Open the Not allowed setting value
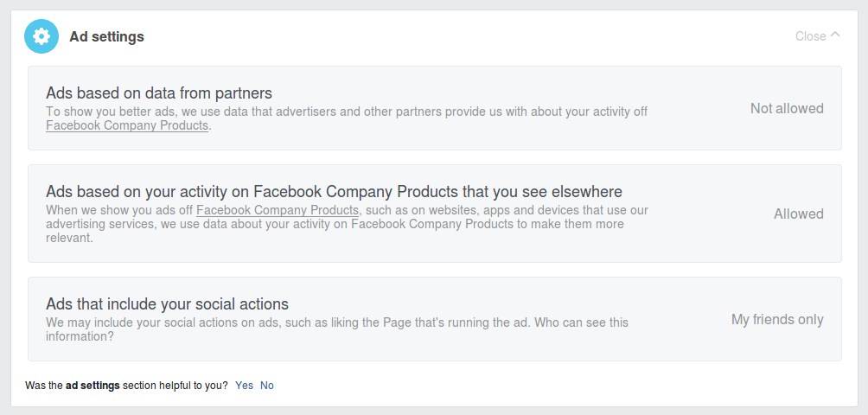This screenshot has height=415, width=868. pyautogui.click(x=787, y=108)
